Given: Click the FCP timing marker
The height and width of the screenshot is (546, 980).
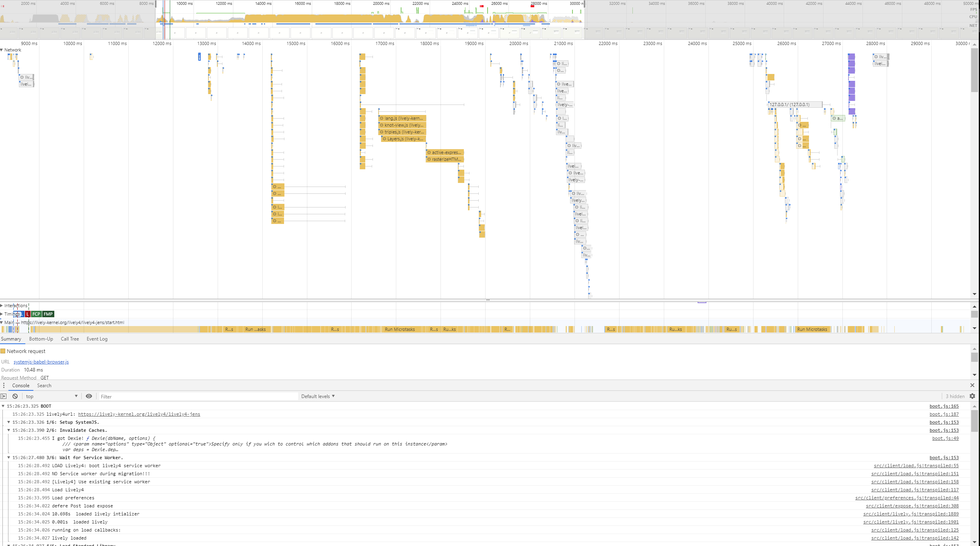Looking at the screenshot, I should pos(36,314).
